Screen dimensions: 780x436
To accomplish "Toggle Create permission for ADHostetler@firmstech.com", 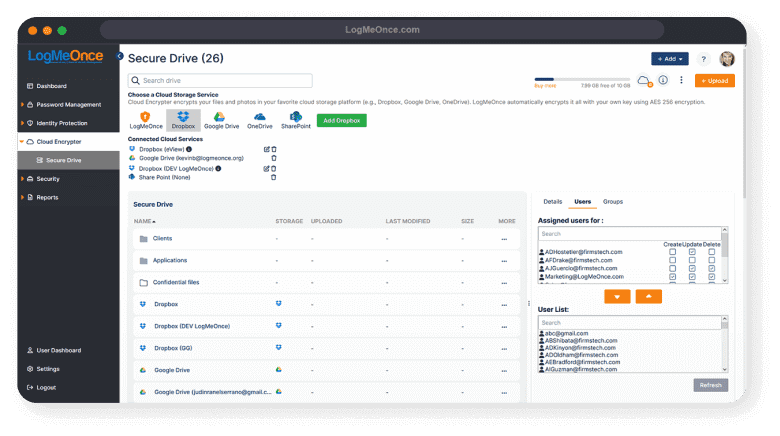I will point(673,252).
